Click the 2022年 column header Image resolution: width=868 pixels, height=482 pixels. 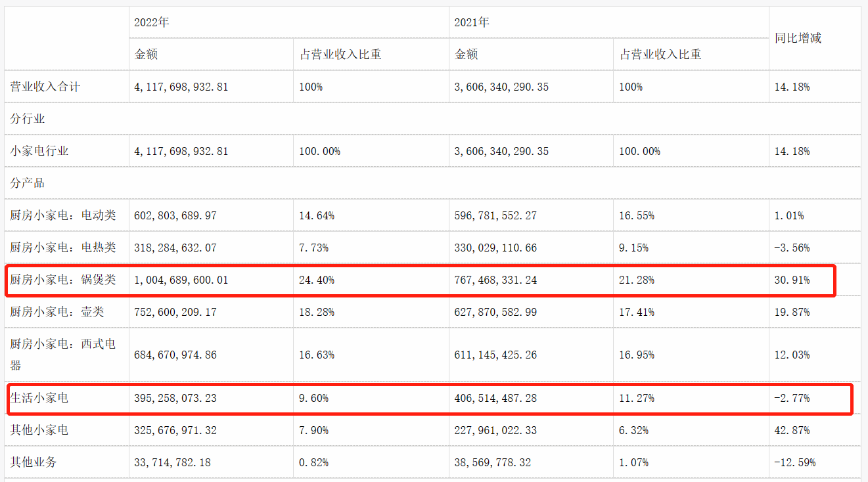pyautogui.click(x=152, y=22)
